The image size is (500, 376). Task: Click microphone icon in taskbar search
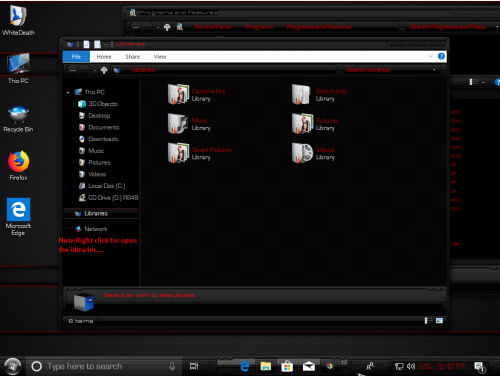172,366
